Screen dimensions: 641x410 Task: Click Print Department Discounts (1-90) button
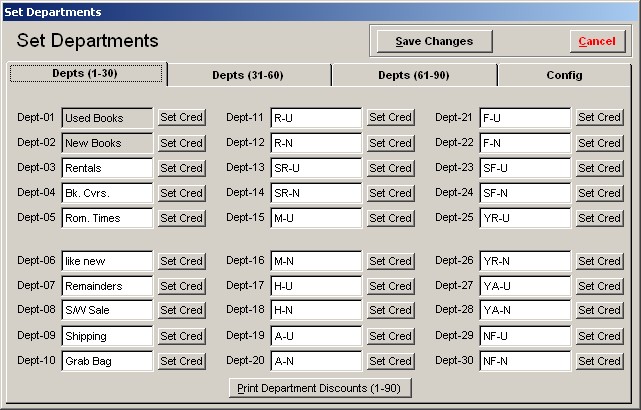(320, 388)
